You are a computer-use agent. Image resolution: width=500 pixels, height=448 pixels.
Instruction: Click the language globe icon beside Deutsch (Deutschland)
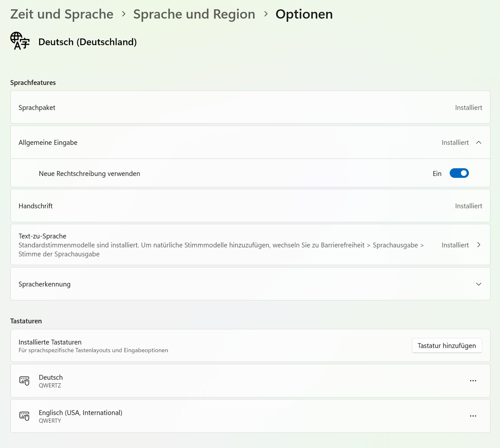pyautogui.click(x=20, y=41)
